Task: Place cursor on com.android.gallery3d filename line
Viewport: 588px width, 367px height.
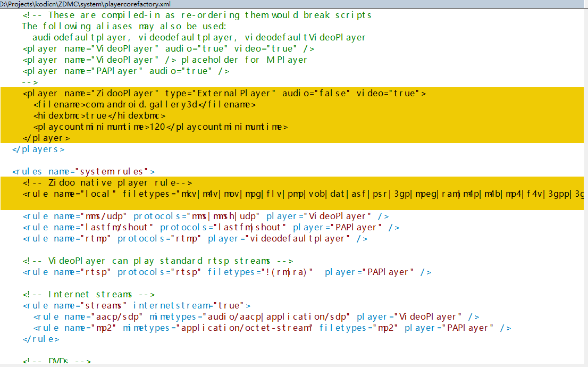Action: [x=145, y=105]
